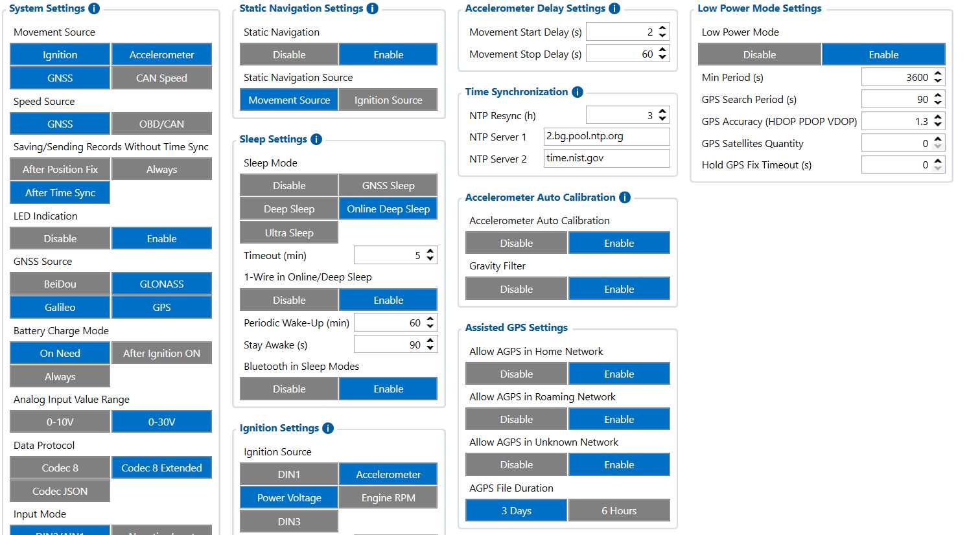
Task: Select Codec JSON data protocol
Action: pyautogui.click(x=60, y=491)
